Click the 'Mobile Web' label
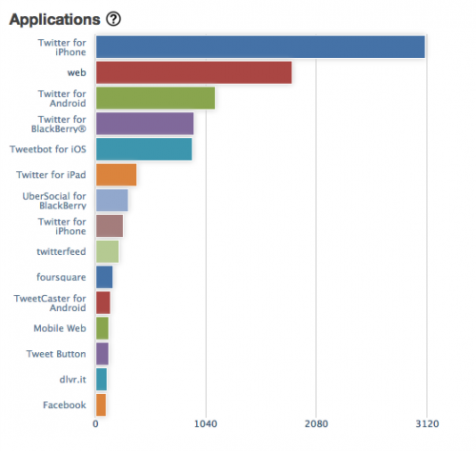476x451 pixels. [60, 328]
